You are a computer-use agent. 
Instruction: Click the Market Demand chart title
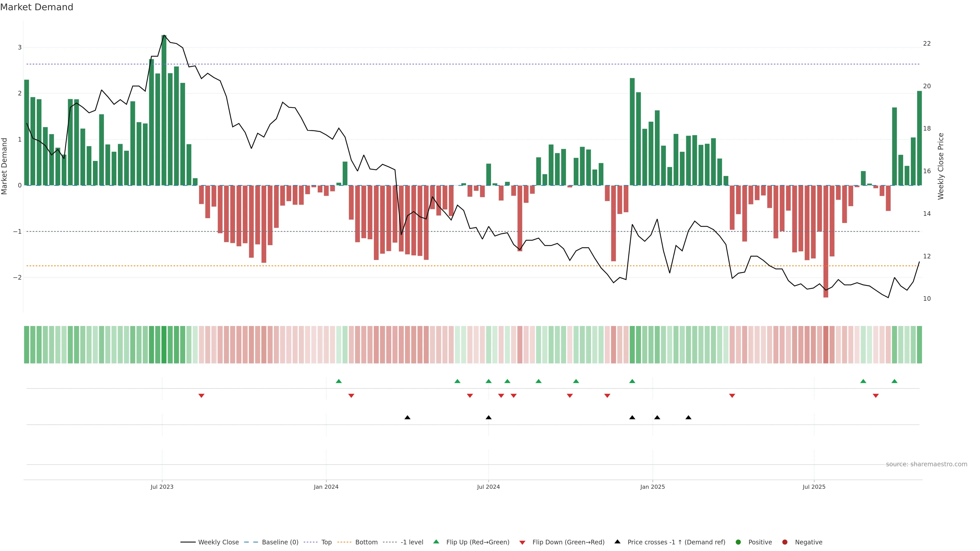tap(36, 7)
